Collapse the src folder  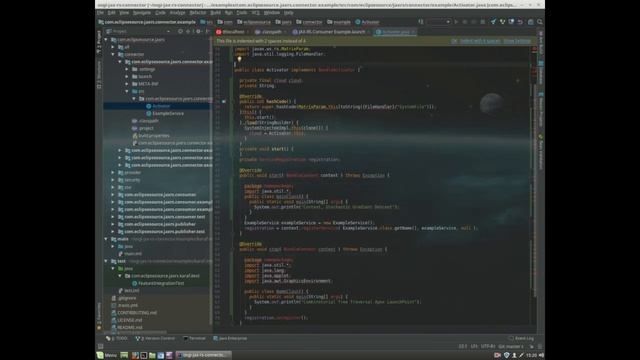click(127, 91)
